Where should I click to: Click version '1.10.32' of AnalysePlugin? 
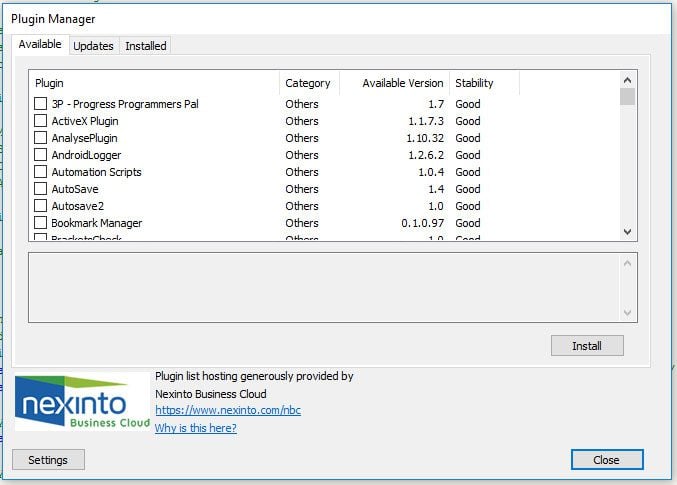[425, 138]
